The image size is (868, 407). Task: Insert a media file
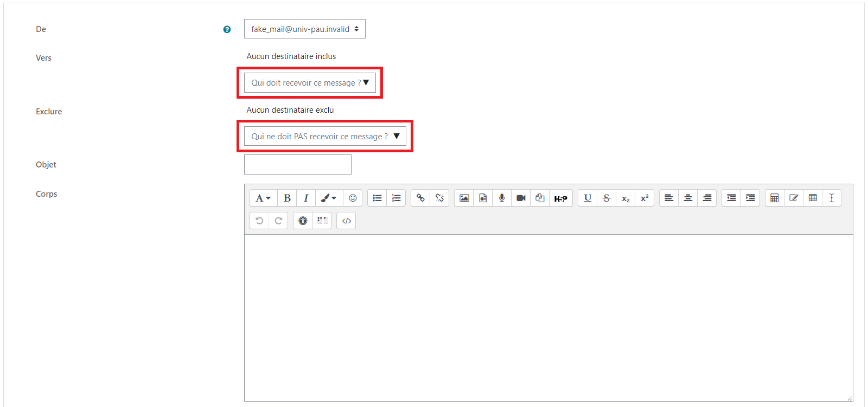pos(483,198)
